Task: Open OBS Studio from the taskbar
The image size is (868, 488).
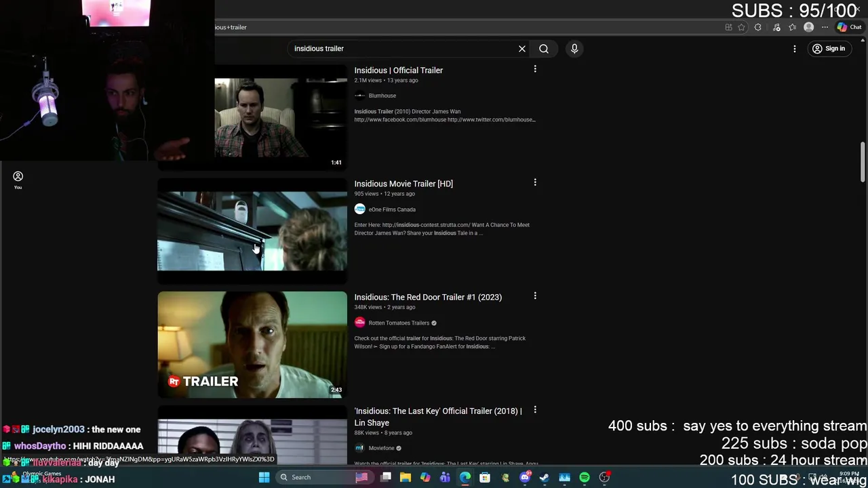Action: click(x=604, y=477)
